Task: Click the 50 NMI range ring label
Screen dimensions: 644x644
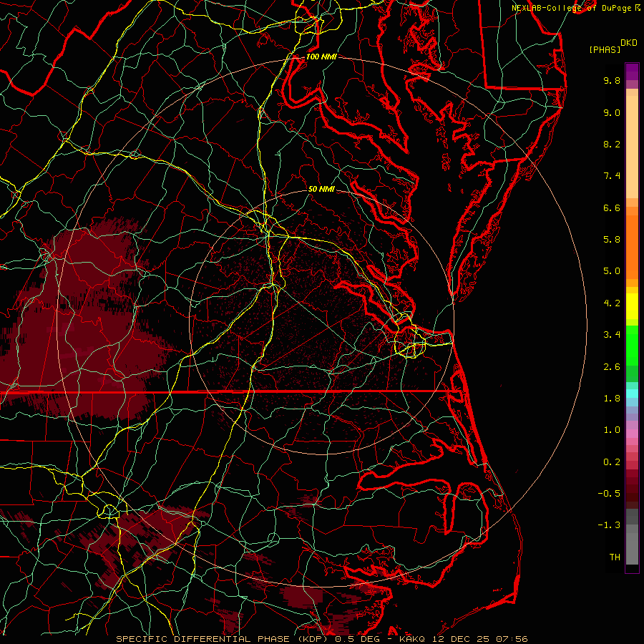Action: (x=321, y=189)
